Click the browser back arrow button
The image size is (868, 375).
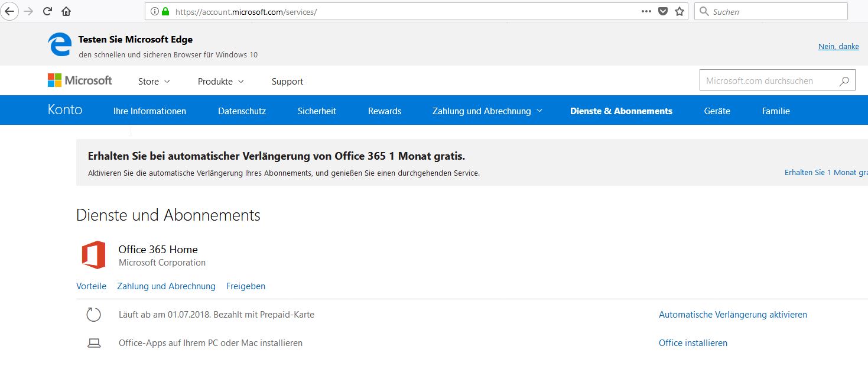11,11
